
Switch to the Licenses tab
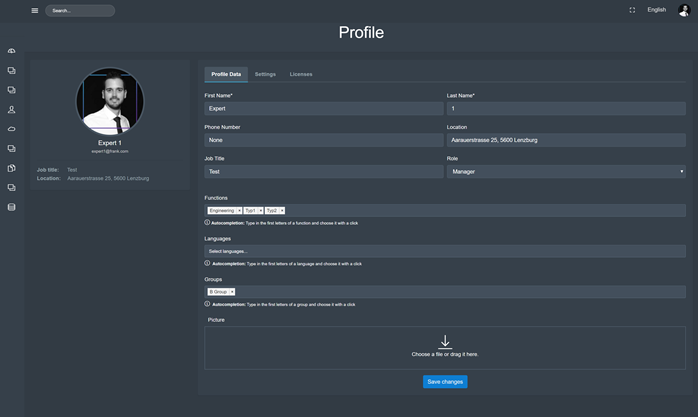coord(301,74)
